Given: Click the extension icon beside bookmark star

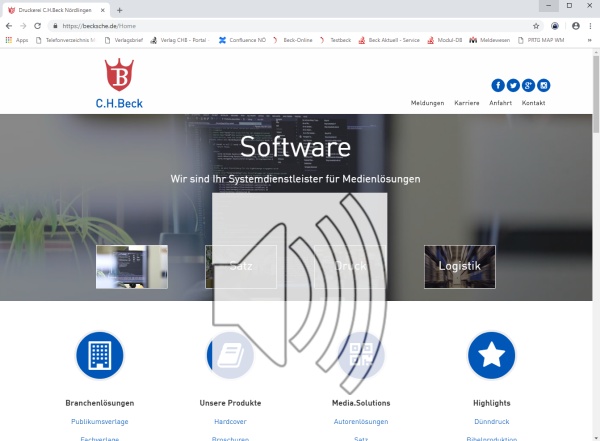Looking at the screenshot, I should 555,26.
